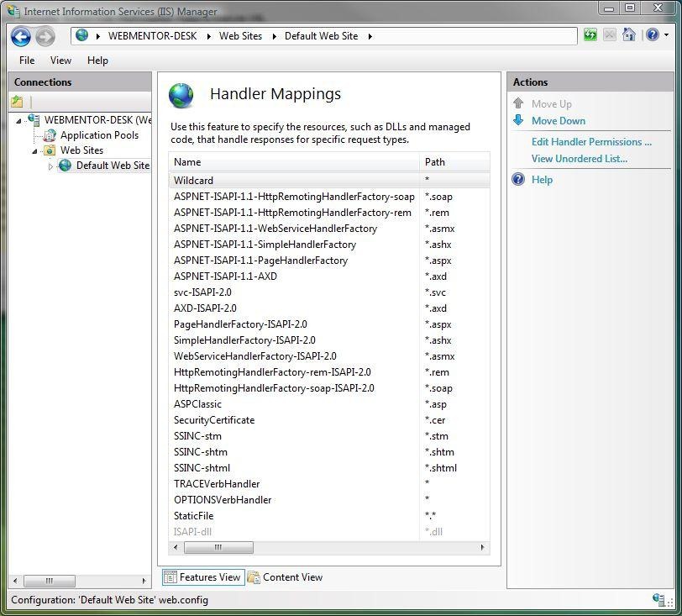The width and height of the screenshot is (682, 616).
Task: Click the Connections pane horizontal scrollbar thumb
Action: [x=50, y=581]
